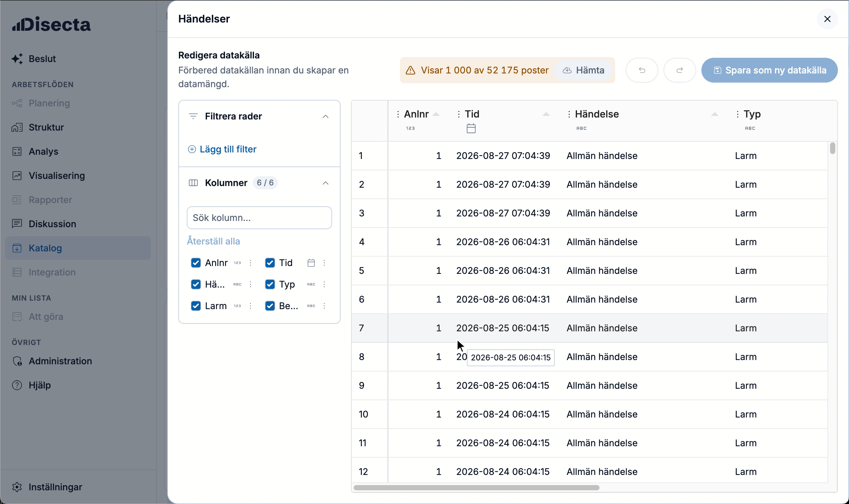The image size is (849, 504).
Task: Open options for Hä... in column list
Action: (x=250, y=284)
